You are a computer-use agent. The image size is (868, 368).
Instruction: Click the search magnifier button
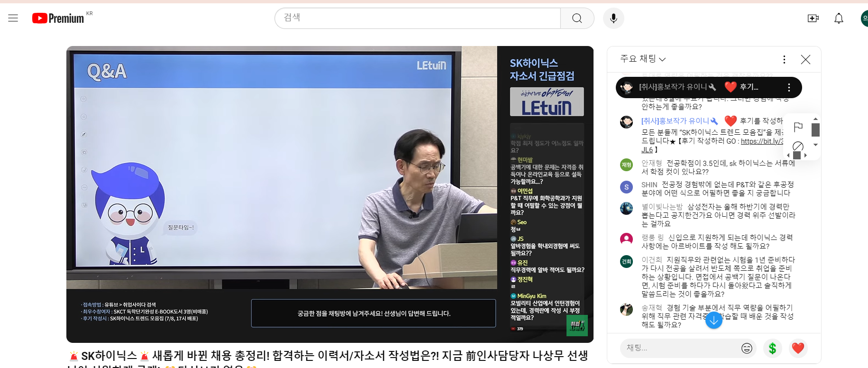577,18
